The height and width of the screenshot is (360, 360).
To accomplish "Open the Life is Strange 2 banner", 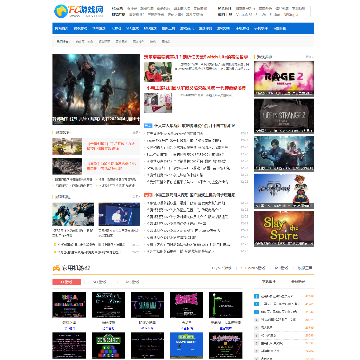I will coord(284,116).
